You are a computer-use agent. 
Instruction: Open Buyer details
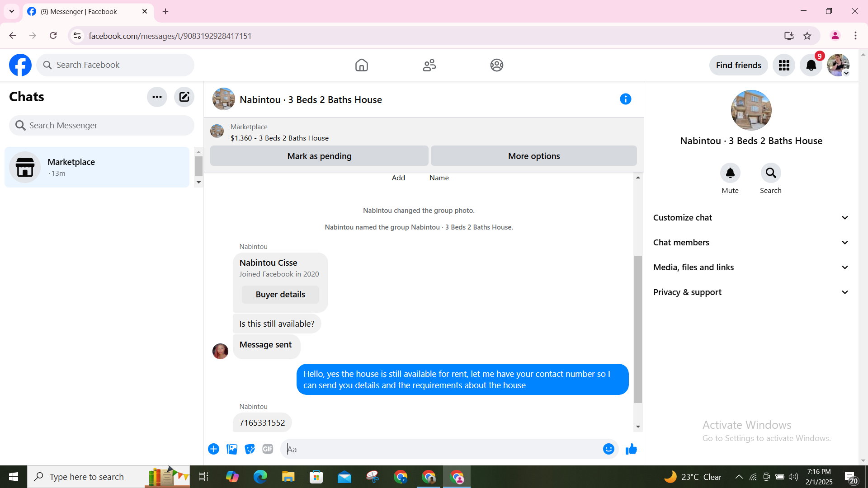coord(280,295)
